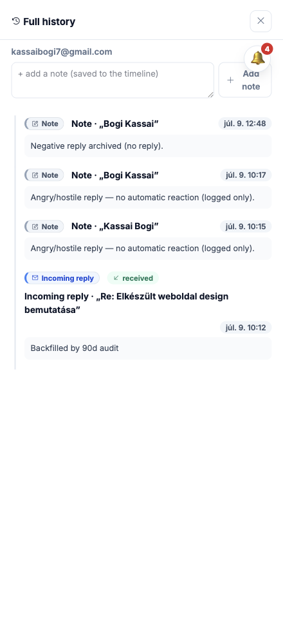The height and width of the screenshot is (644, 283).
Task: Click the júl. 9. 10:12 timestamp
Action: tap(246, 327)
